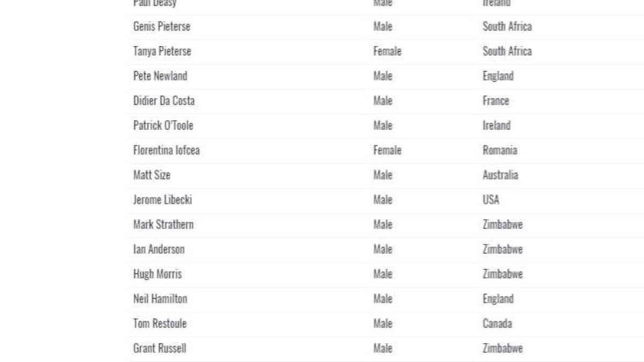The width and height of the screenshot is (644, 362).
Task: Select the Romania country cell
Action: [x=500, y=150]
